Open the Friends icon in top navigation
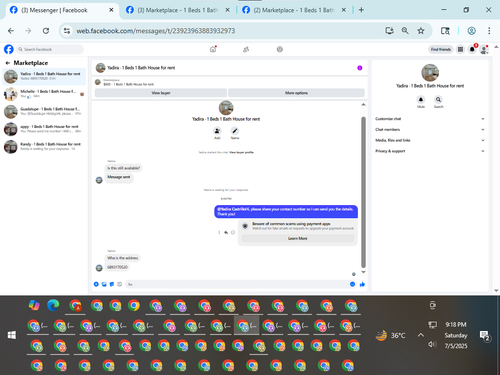 click(x=246, y=49)
